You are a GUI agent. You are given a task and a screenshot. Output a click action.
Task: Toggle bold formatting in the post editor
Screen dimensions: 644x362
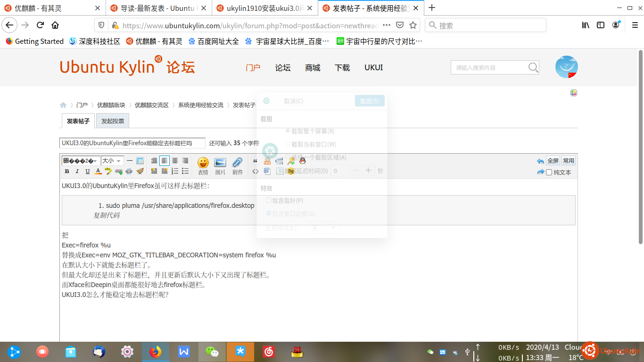[67, 172]
